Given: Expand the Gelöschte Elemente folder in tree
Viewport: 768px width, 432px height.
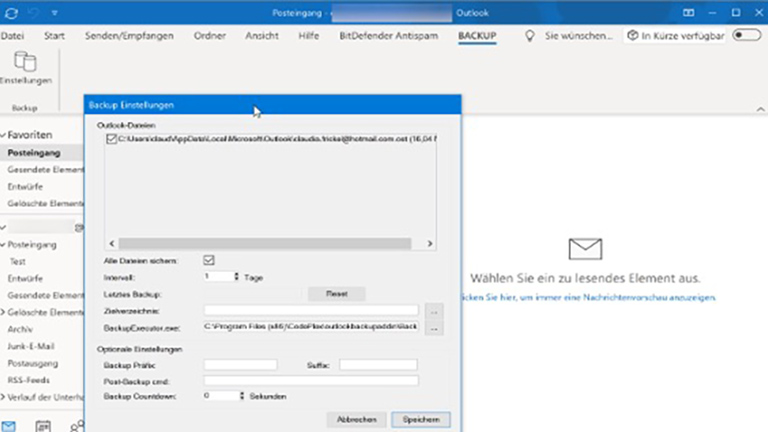Looking at the screenshot, I should click(x=4, y=312).
